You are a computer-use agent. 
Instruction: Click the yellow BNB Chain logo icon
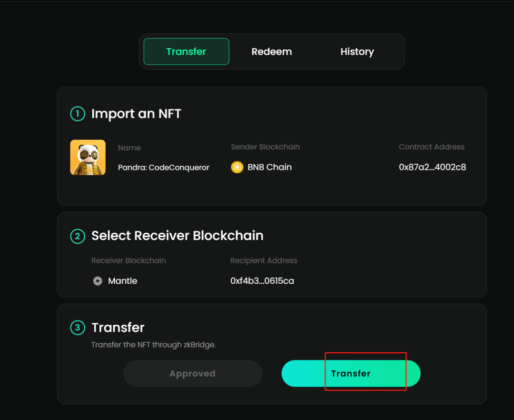click(237, 167)
